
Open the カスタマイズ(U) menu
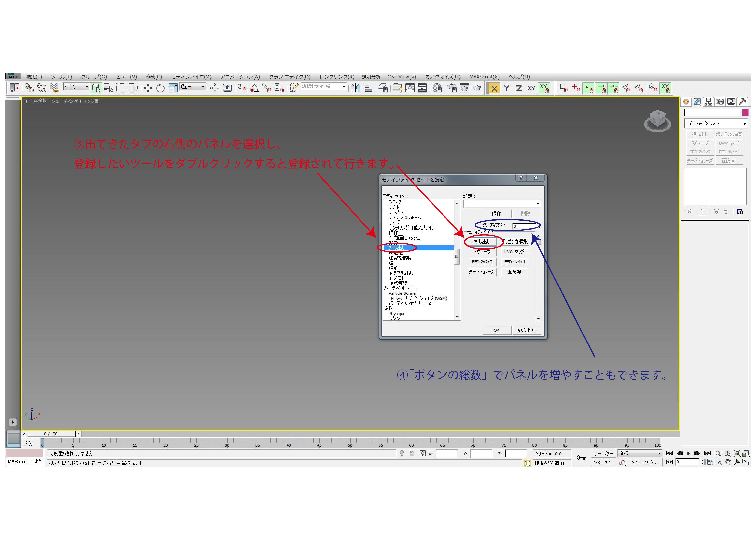pos(442,77)
